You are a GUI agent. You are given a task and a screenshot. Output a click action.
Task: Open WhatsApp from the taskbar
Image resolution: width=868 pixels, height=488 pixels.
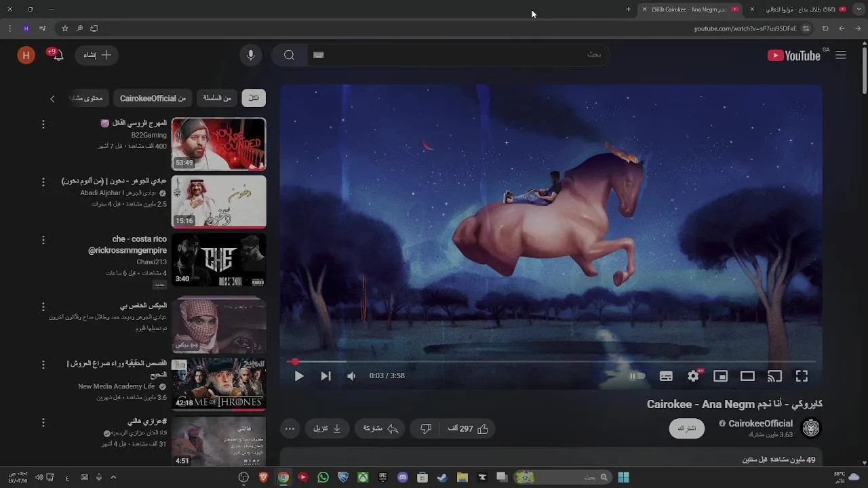[323, 477]
